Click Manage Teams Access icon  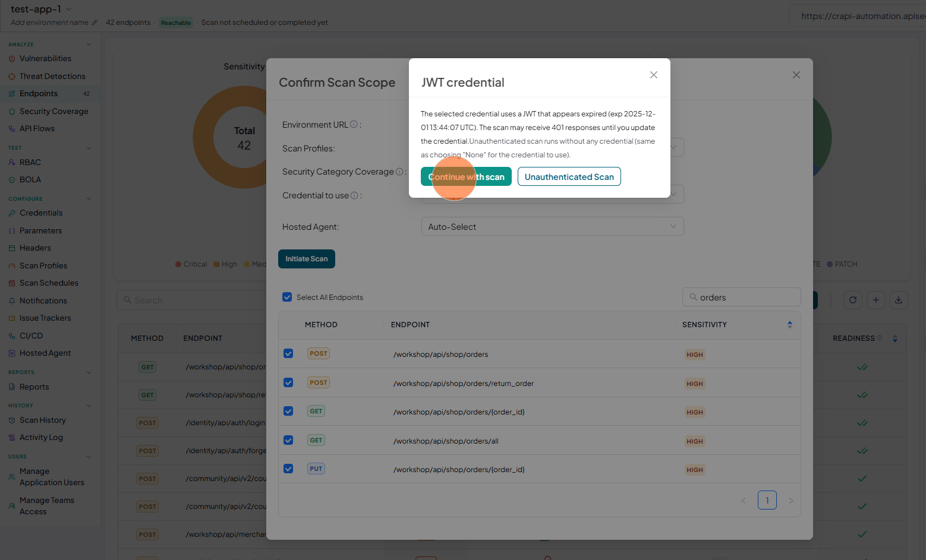12,506
